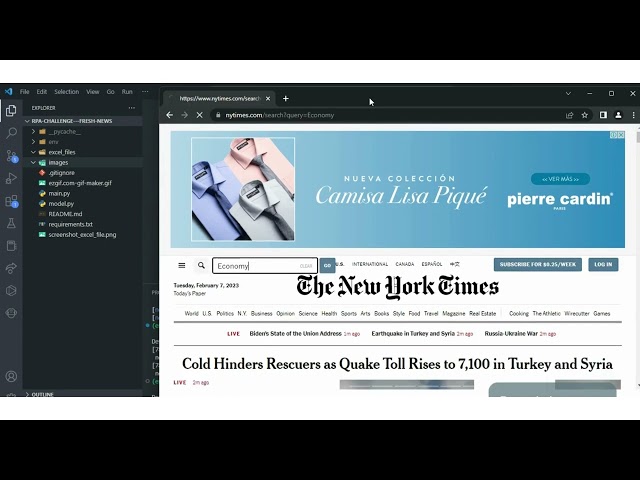Screen dimensions: 640x480
Task: Open NYTimes hamburger sections menu
Action: tap(182, 265)
